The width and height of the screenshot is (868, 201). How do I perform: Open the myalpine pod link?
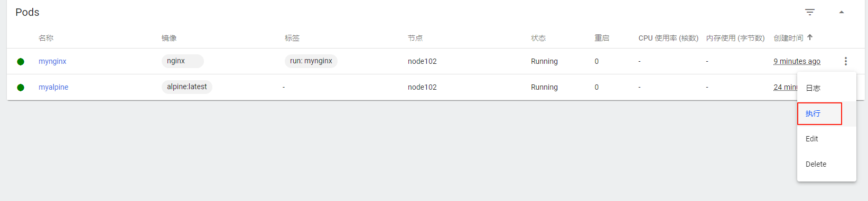pos(53,87)
